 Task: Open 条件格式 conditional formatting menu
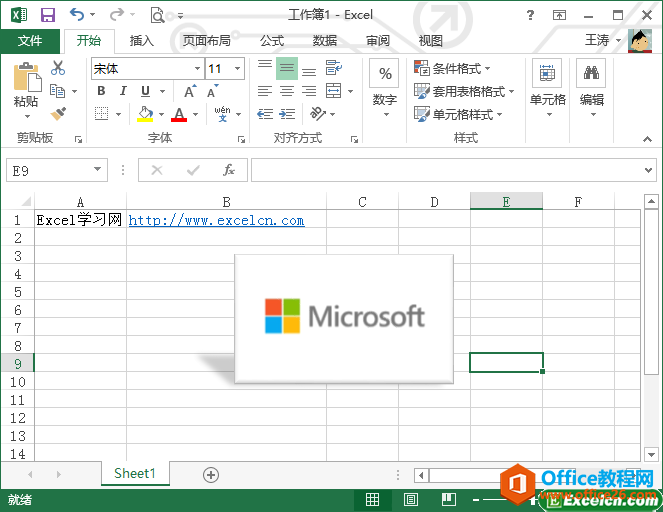tap(452, 68)
